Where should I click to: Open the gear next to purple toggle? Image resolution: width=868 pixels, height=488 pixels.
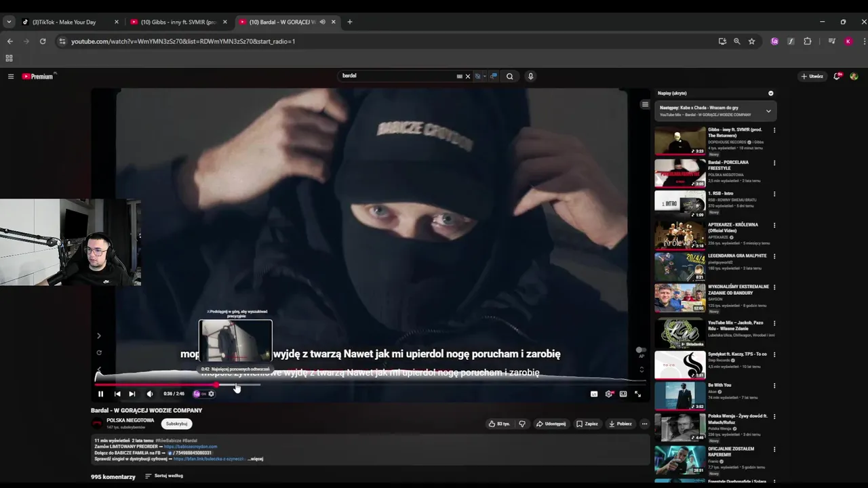pyautogui.click(x=212, y=394)
